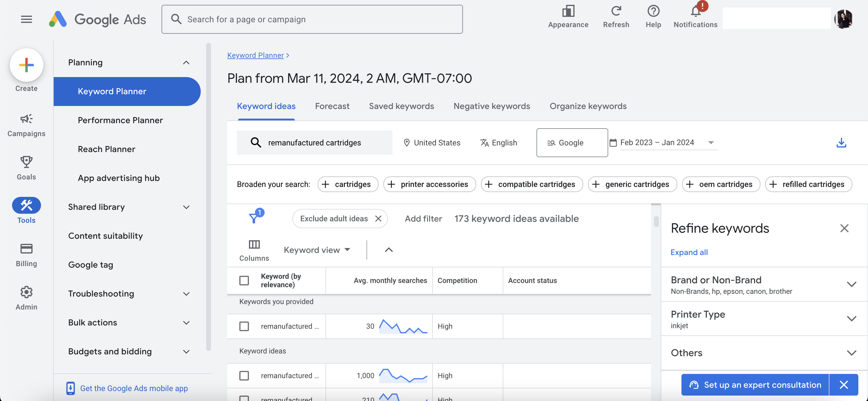868x401 pixels.
Task: Open the Feb 2023 – Jan 2024 date dropdown
Action: point(668,143)
